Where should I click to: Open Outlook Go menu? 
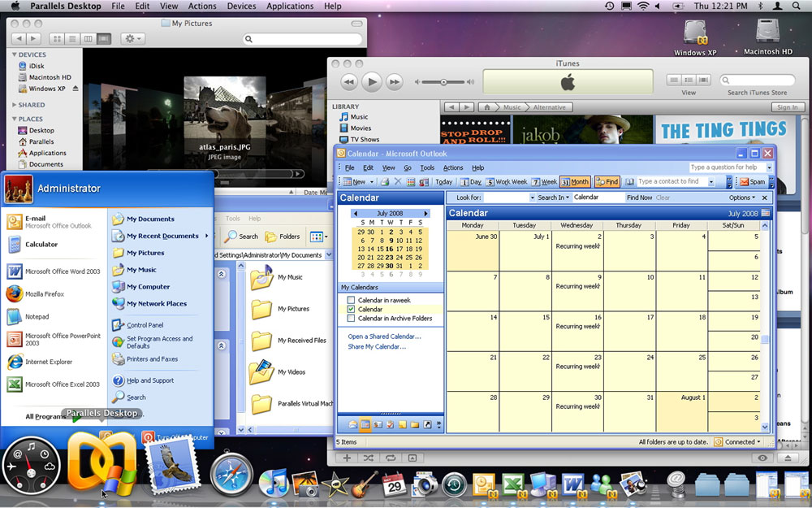pyautogui.click(x=408, y=168)
